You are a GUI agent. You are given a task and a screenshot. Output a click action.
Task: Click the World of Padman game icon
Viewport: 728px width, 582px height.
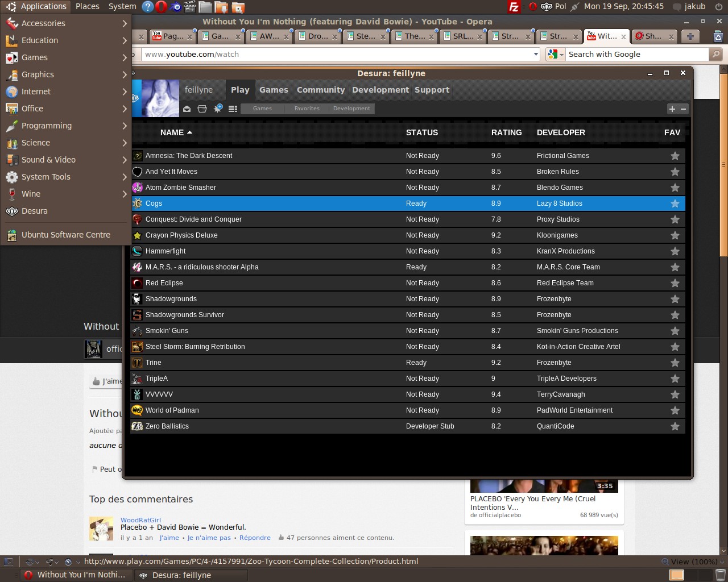tap(137, 410)
